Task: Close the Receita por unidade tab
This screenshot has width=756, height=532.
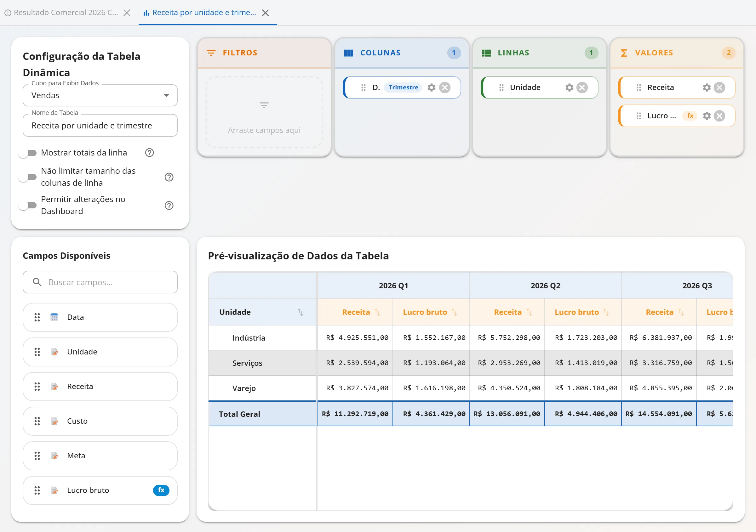Action: (266, 13)
